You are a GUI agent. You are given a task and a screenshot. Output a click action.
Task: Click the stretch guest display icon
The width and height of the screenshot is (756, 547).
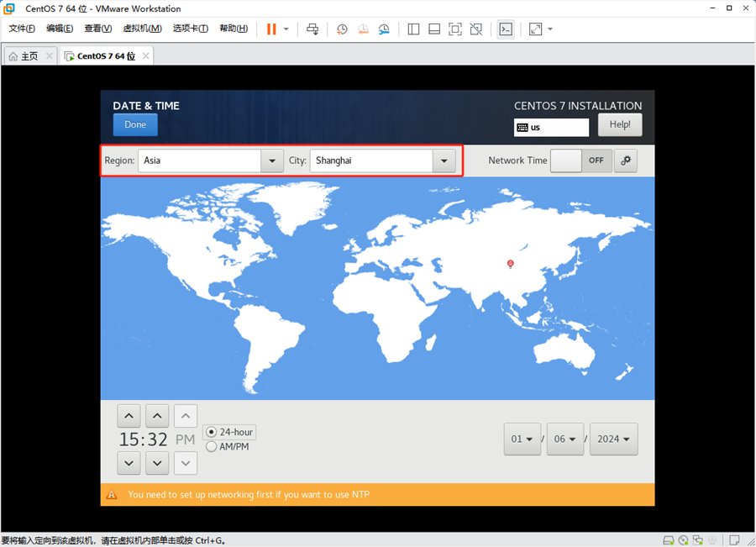535,29
